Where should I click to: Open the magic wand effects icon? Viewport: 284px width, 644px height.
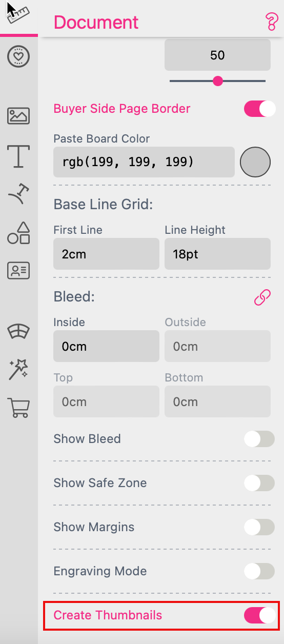pos(18,370)
